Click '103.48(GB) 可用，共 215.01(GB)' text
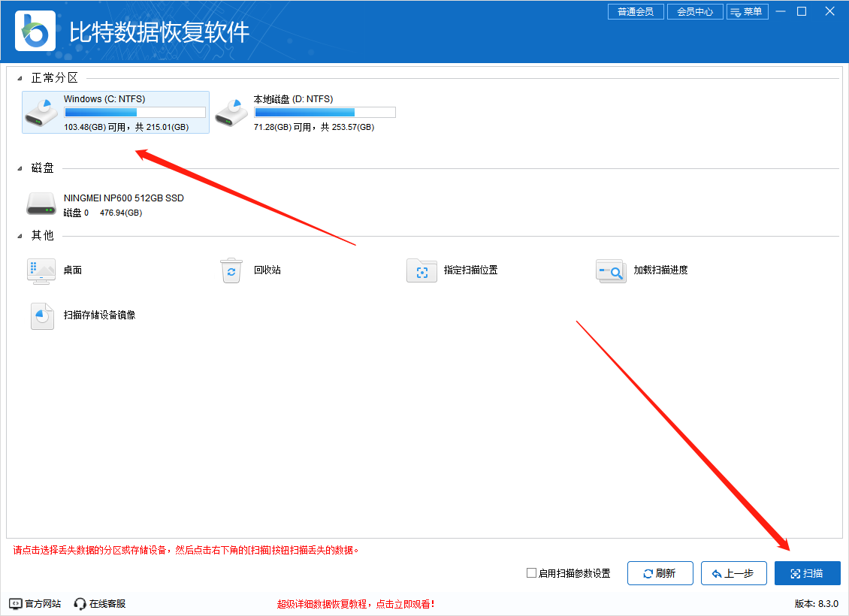Viewport: 849px width, 616px height. coord(126,127)
